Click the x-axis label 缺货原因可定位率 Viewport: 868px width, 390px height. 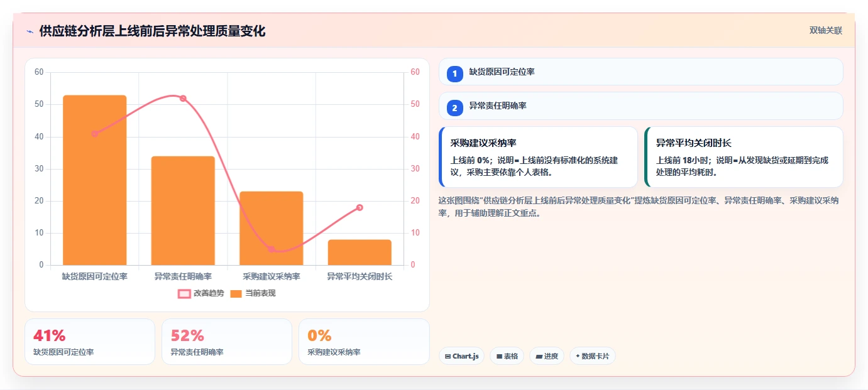(x=95, y=276)
